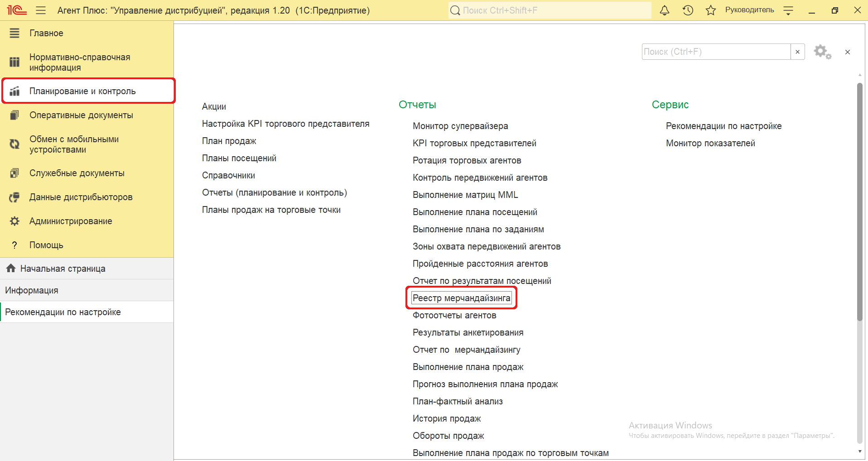Open Монитор супервайзера report
868x461 pixels.
[460, 126]
